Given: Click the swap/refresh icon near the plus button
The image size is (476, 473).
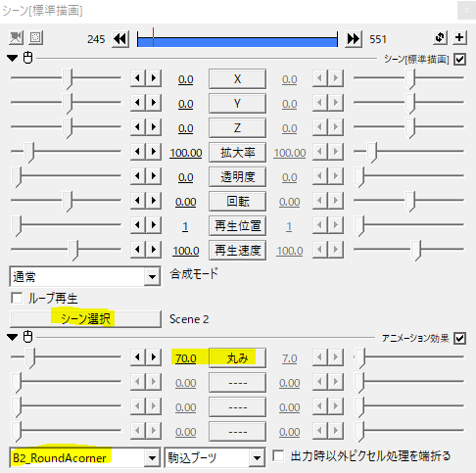Looking at the screenshot, I should click(x=440, y=37).
